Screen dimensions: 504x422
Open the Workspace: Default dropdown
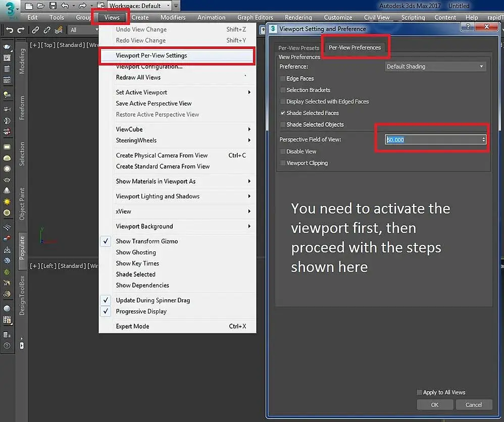[x=139, y=6]
